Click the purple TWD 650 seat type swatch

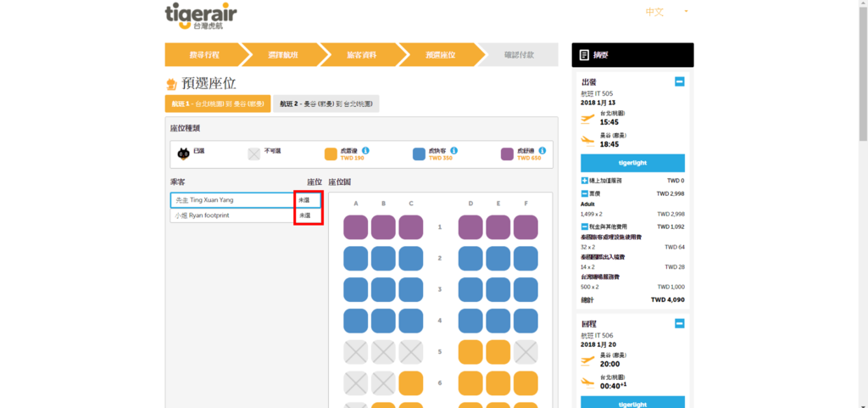coord(507,154)
